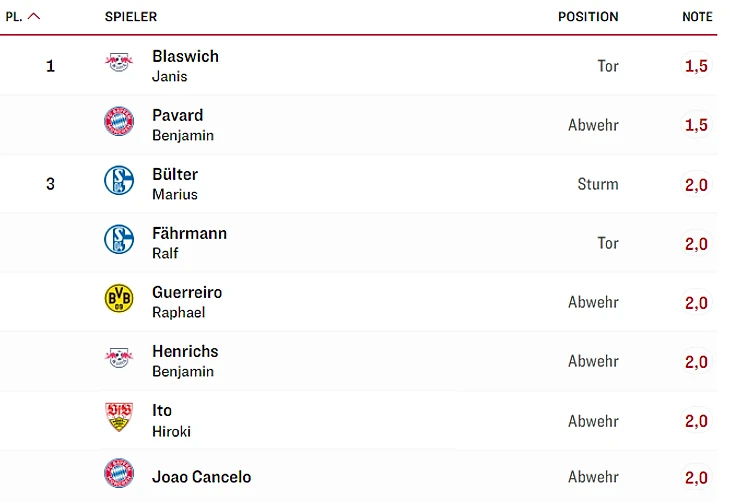The height and width of the screenshot is (502, 730).
Task: Toggle sort arrow next to PL.
Action: 34,16
